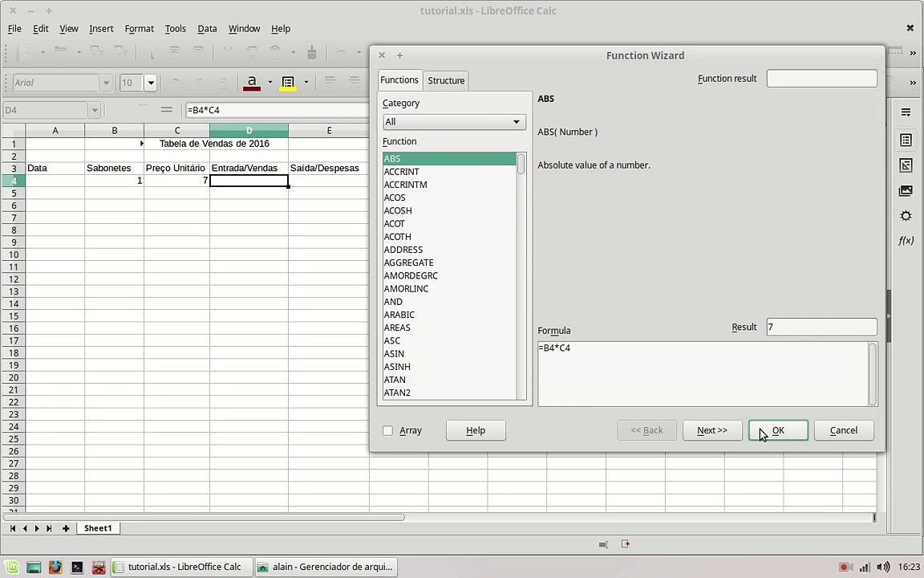The image size is (924, 578).
Task: Click the Cancel button in Function Wizard
Action: [x=843, y=430]
